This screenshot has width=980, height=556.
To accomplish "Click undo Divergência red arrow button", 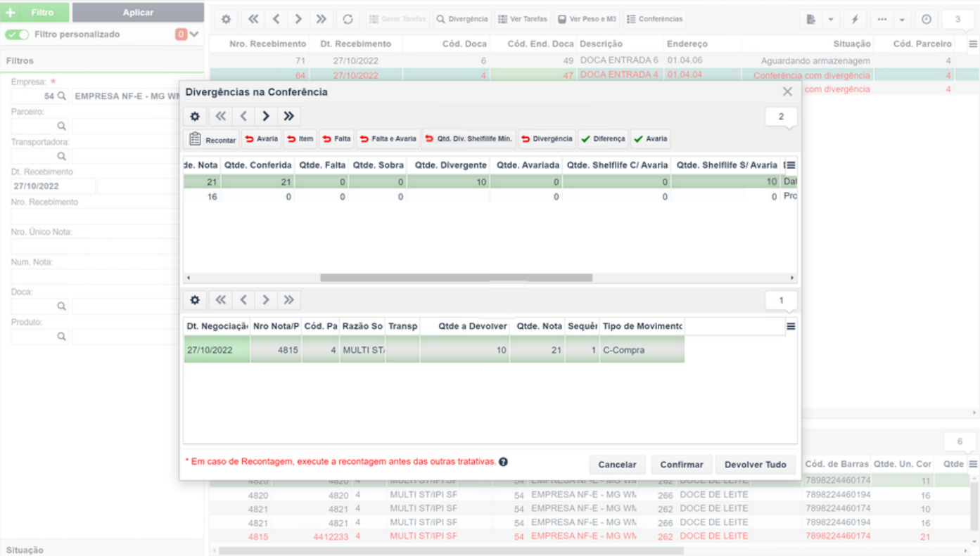I will [x=547, y=139].
